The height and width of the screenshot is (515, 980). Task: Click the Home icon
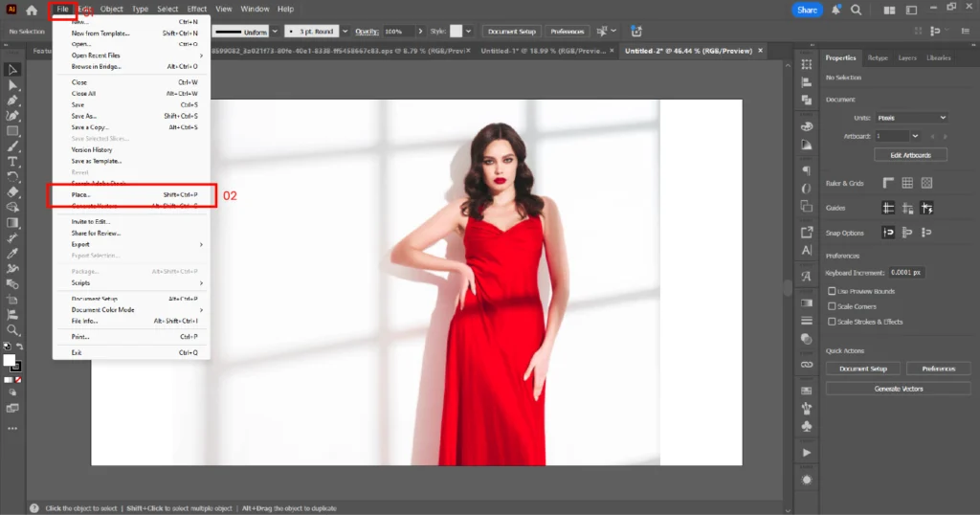coord(32,10)
